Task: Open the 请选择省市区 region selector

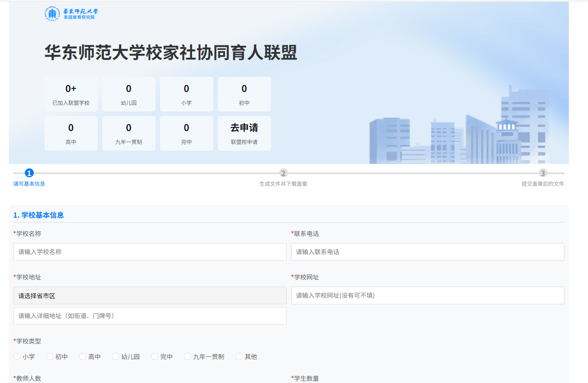Action: 150,295
